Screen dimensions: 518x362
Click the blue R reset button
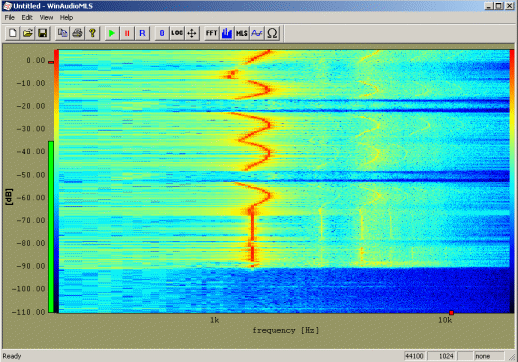(x=142, y=33)
